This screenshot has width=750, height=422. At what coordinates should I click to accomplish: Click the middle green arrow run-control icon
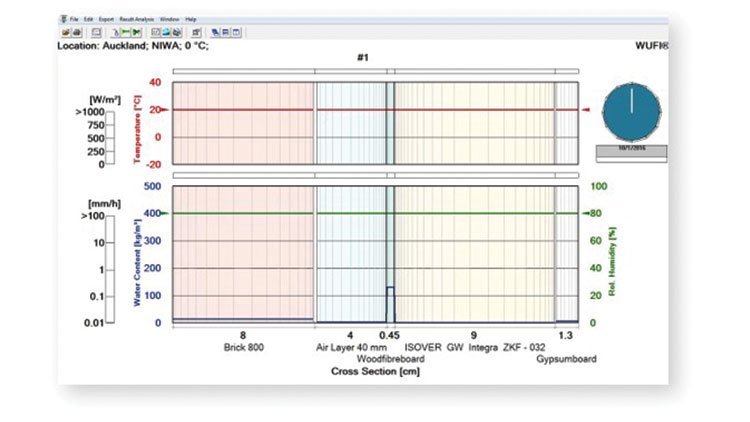point(126,32)
